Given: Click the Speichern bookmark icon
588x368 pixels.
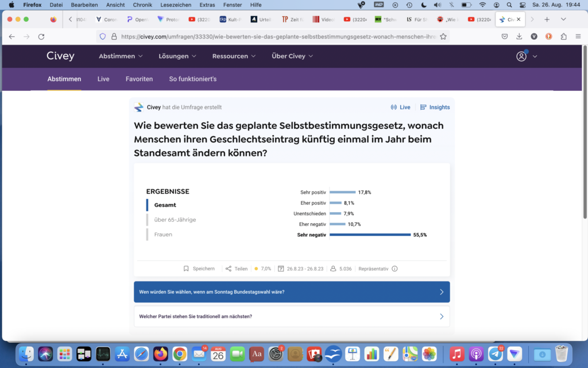Looking at the screenshot, I should coord(186,269).
